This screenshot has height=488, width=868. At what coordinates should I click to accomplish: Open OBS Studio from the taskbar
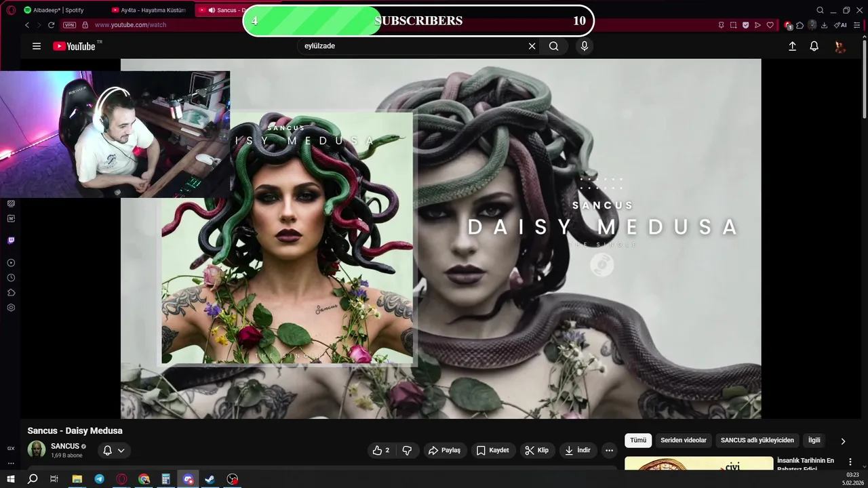(x=233, y=479)
